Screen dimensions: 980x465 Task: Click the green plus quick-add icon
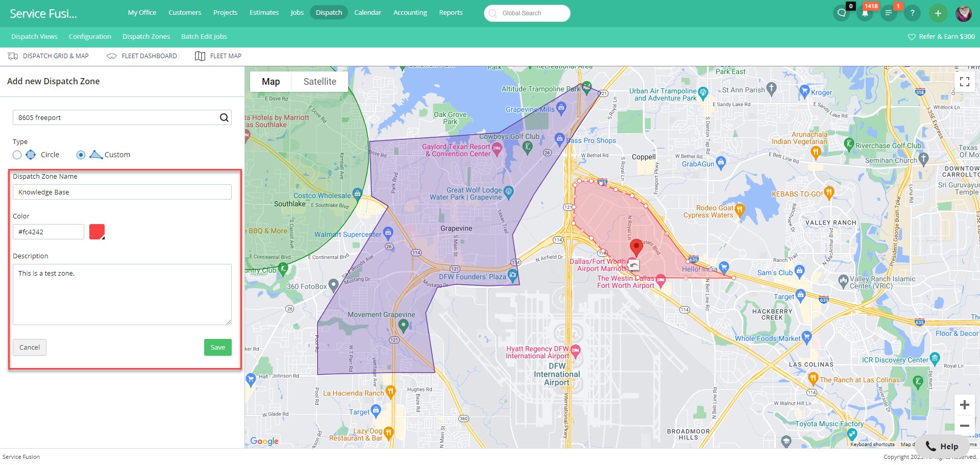pyautogui.click(x=938, y=13)
